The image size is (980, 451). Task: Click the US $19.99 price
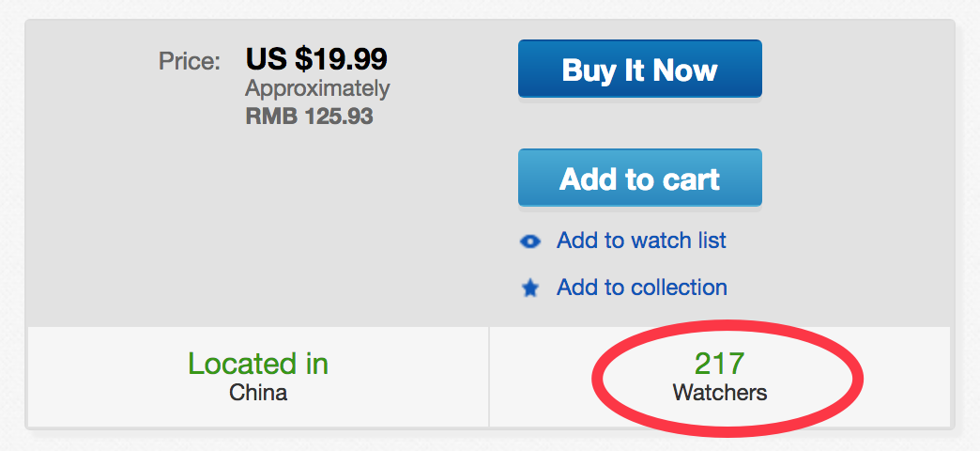click(x=316, y=59)
